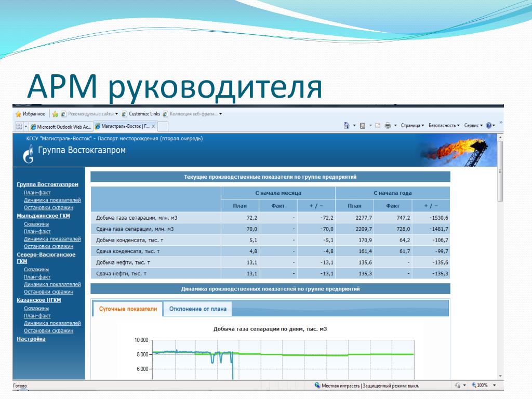Open Остановки скважин under Казанское НГКМ
The height and width of the screenshot is (399, 532).
[48, 331]
